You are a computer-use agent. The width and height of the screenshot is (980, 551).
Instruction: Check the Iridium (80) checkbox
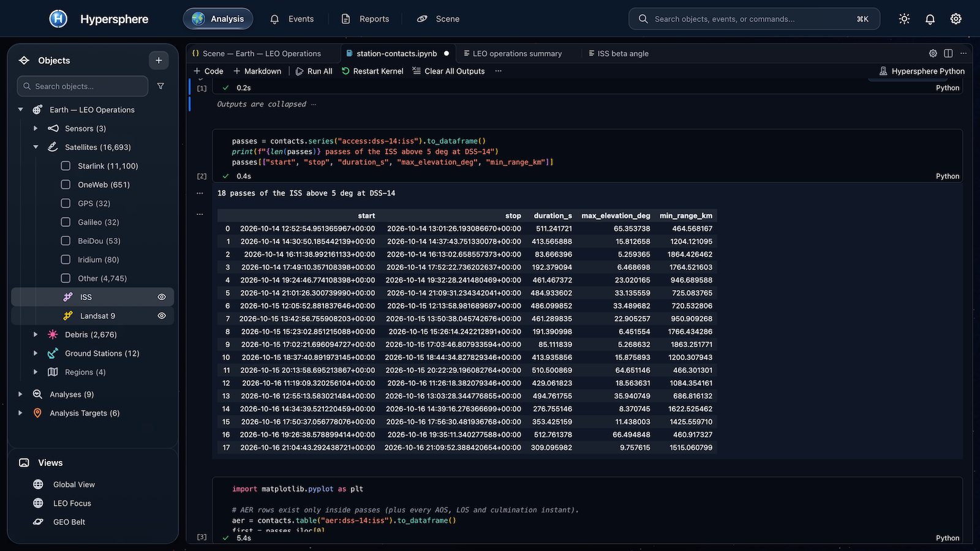[66, 260]
